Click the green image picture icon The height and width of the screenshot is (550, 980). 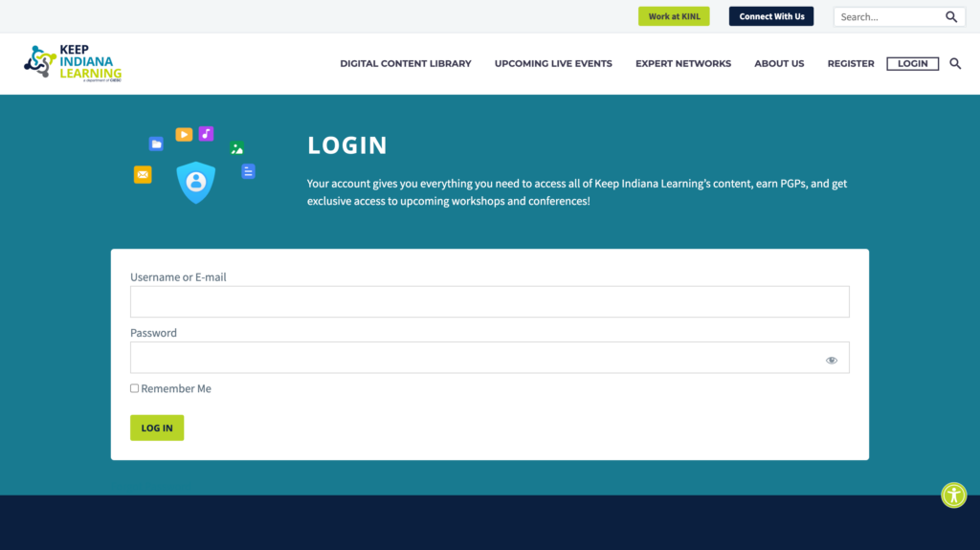(236, 148)
